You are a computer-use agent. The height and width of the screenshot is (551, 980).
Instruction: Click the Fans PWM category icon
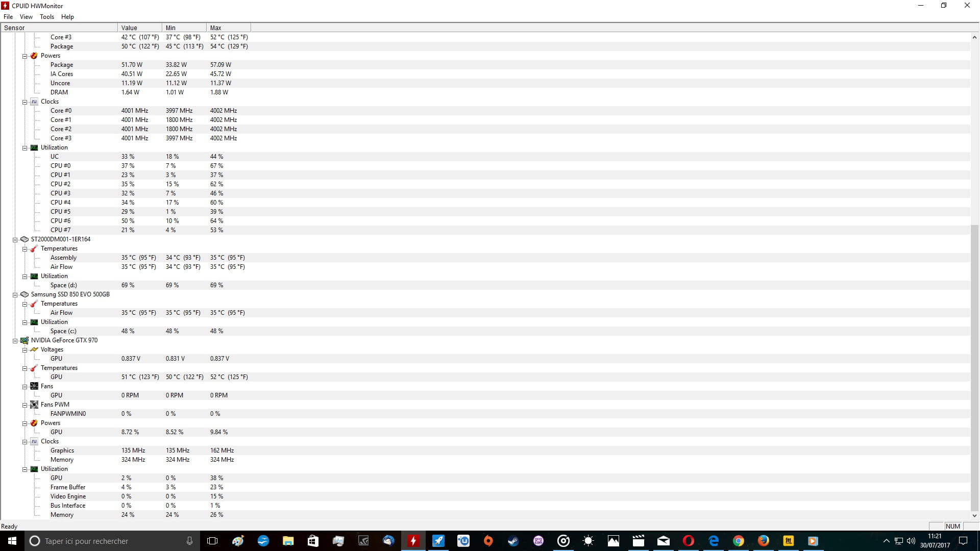coord(34,405)
